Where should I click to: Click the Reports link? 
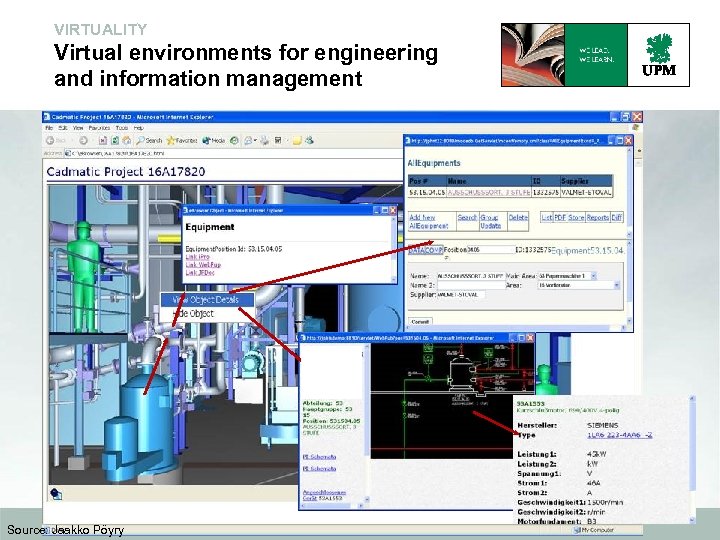(x=598, y=218)
